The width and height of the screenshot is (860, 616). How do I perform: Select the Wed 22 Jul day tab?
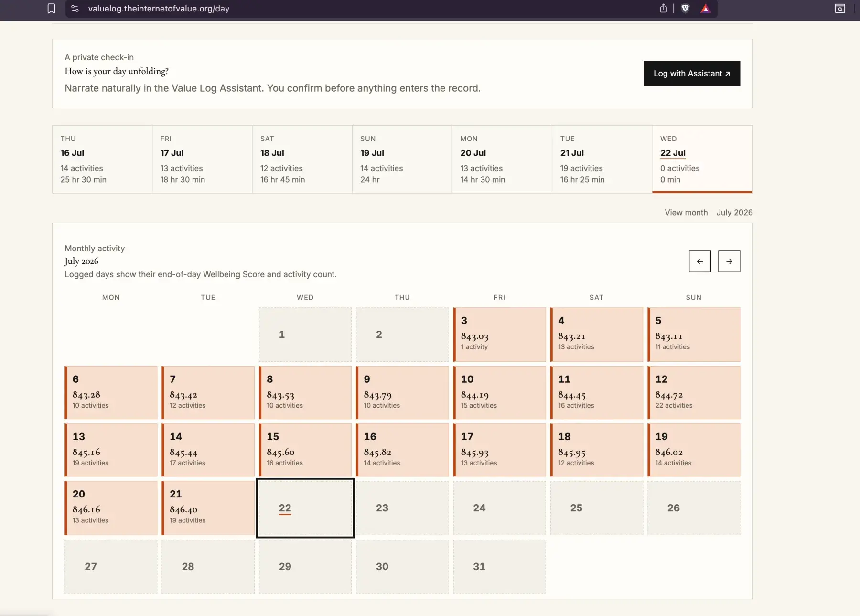coord(702,159)
